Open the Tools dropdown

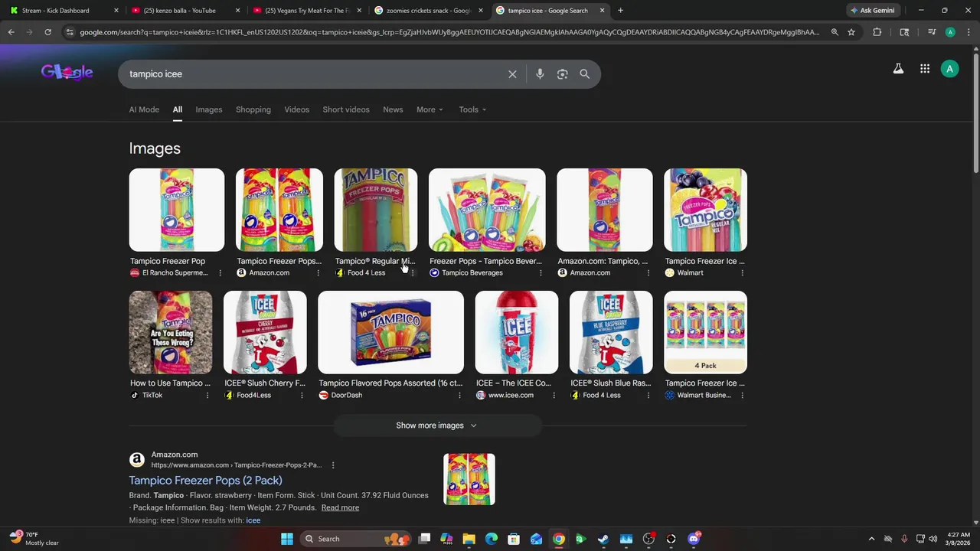click(x=472, y=109)
